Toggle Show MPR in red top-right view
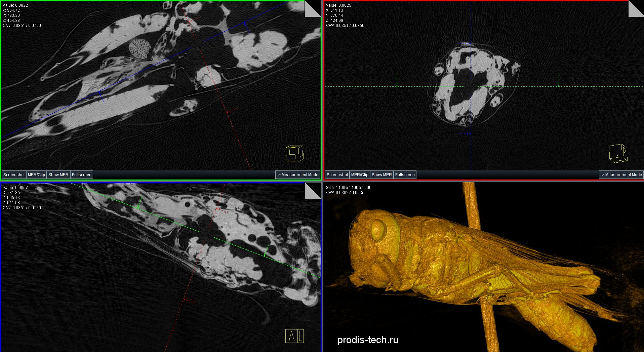 tap(381, 175)
